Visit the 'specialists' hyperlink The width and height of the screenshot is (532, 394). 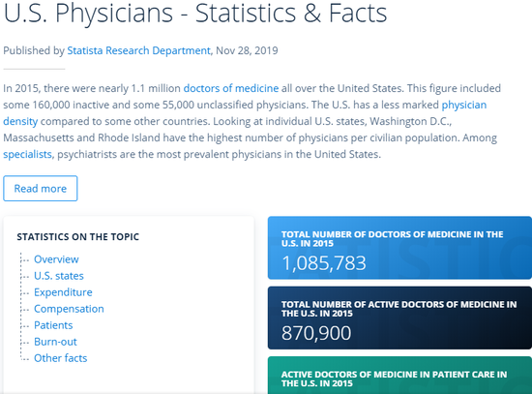tap(27, 154)
